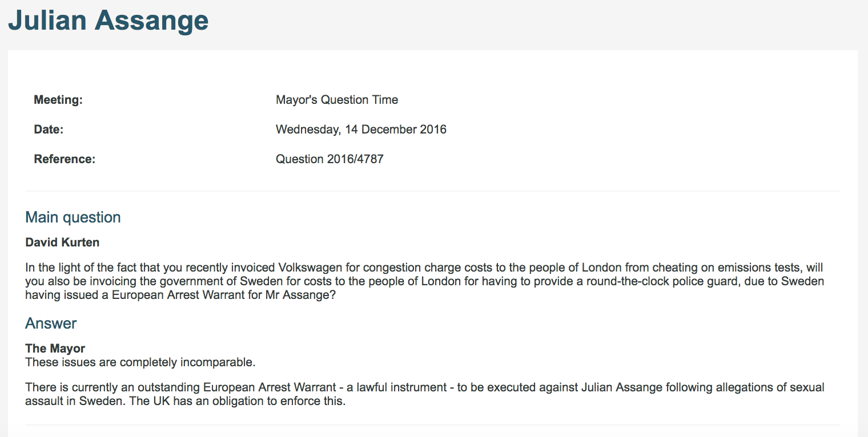
Task: Click the Reference field label
Action: tap(65, 159)
